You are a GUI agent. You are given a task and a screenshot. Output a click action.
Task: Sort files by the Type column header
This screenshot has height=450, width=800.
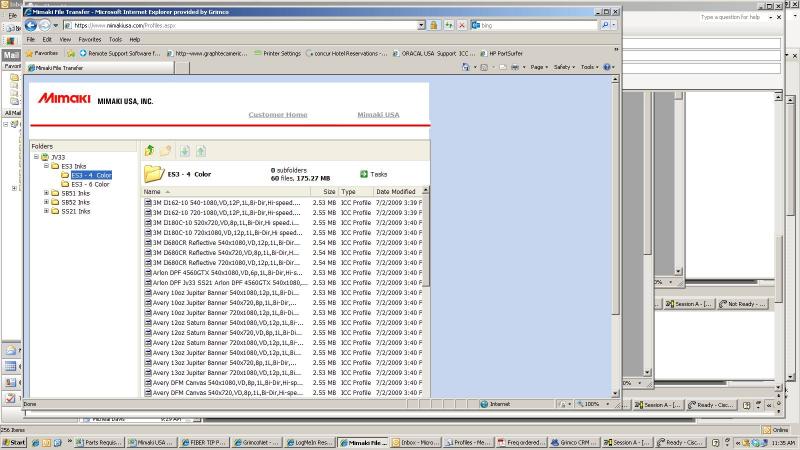click(356, 192)
